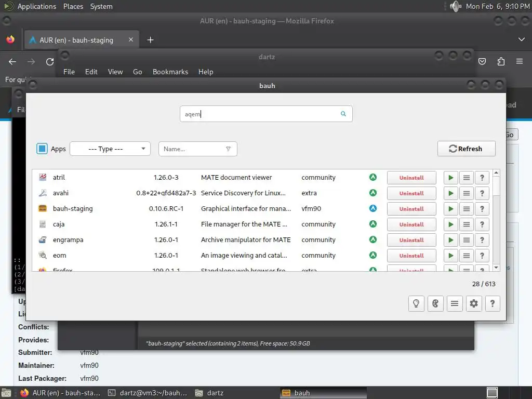Uninstall the engrampa package
This screenshot has width=532, height=399.
[x=411, y=240]
